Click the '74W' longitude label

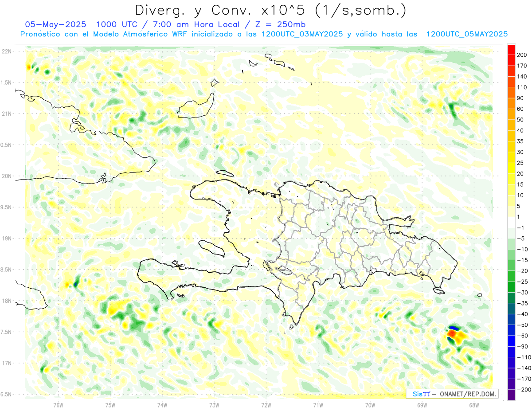click(162, 404)
